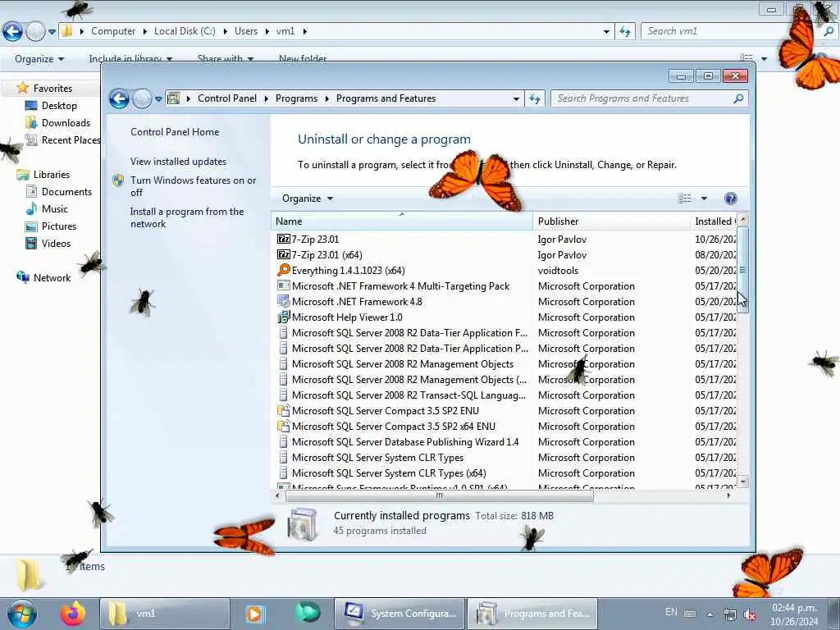Switch to vm1 taskbar button
Viewport: 840px width, 630px height.
(165, 614)
